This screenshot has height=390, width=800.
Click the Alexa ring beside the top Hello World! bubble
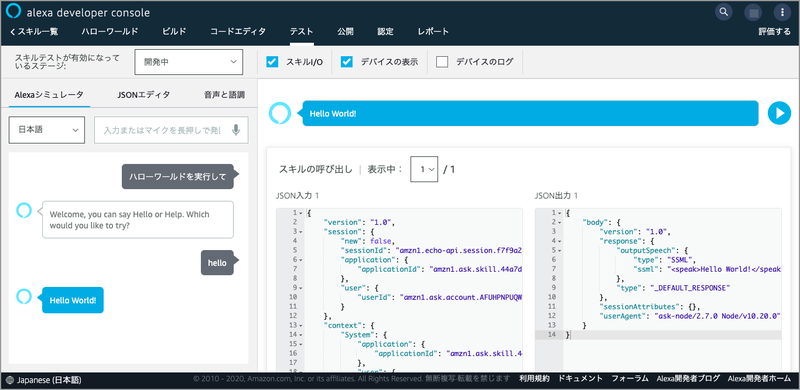(280, 113)
